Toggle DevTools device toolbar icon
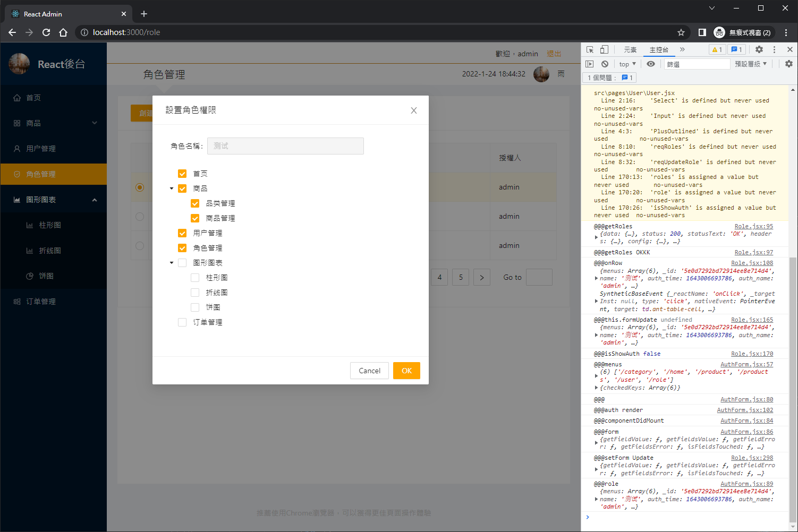The width and height of the screenshot is (798, 532). tap(604, 49)
